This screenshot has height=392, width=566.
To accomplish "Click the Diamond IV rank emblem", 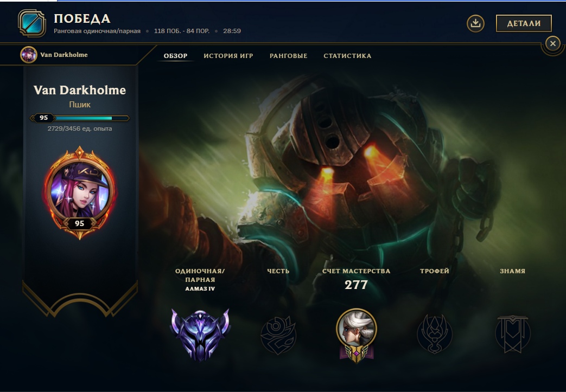I will tap(200, 335).
